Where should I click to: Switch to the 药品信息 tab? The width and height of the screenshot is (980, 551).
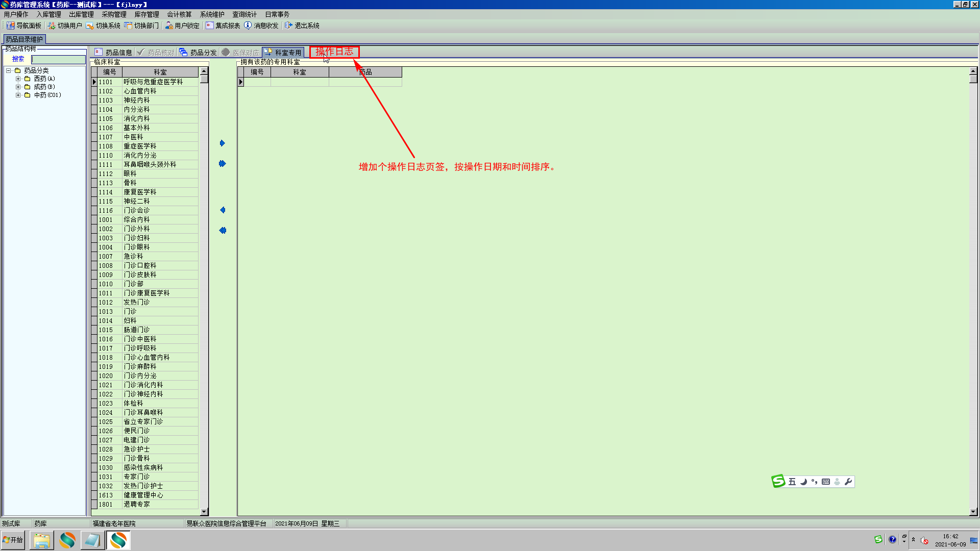[113, 53]
